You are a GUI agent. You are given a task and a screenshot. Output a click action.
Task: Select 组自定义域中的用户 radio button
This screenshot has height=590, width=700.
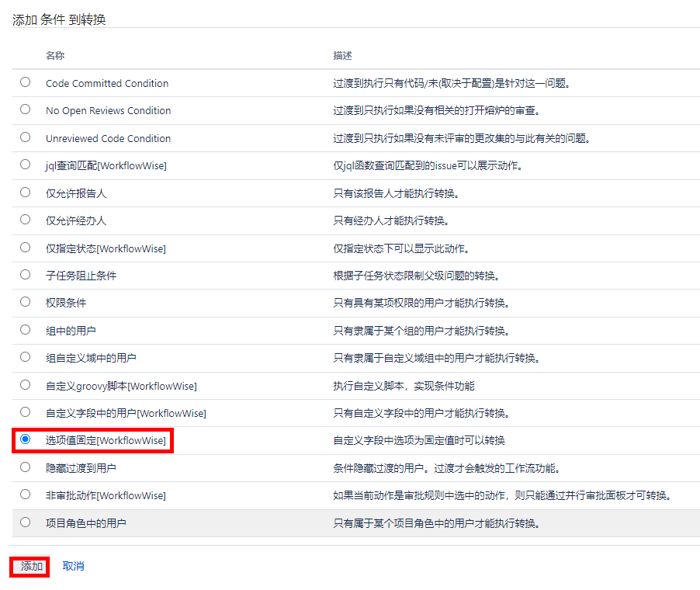(26, 357)
